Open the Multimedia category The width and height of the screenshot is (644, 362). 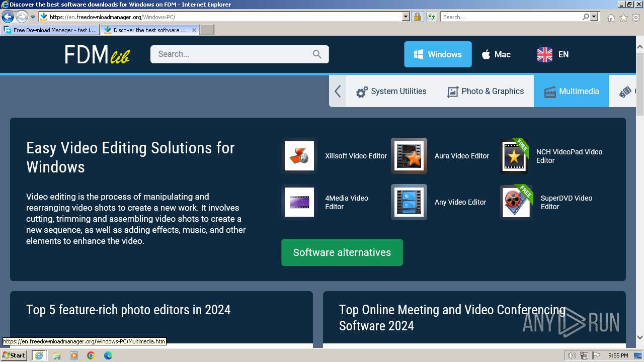[572, 91]
